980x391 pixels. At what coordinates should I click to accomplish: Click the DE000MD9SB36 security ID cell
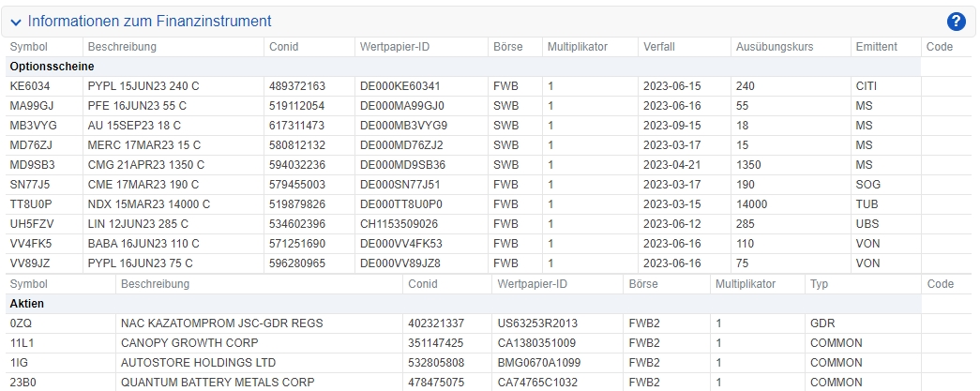pos(403,165)
